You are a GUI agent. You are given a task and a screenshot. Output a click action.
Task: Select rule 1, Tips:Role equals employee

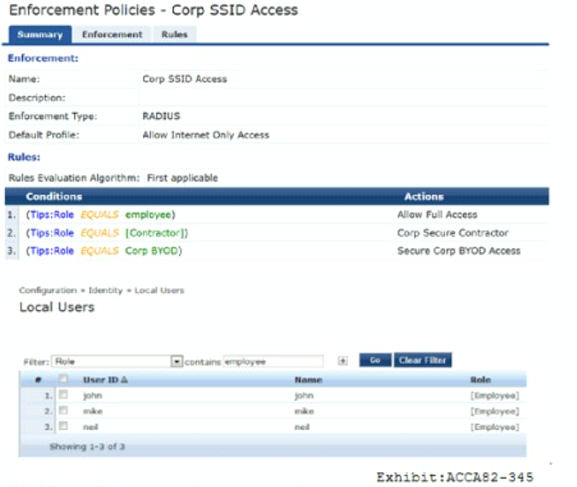click(x=277, y=215)
